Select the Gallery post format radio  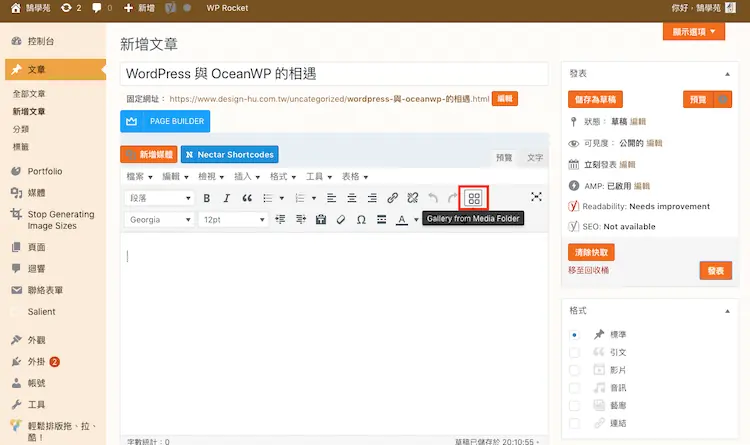tap(574, 405)
